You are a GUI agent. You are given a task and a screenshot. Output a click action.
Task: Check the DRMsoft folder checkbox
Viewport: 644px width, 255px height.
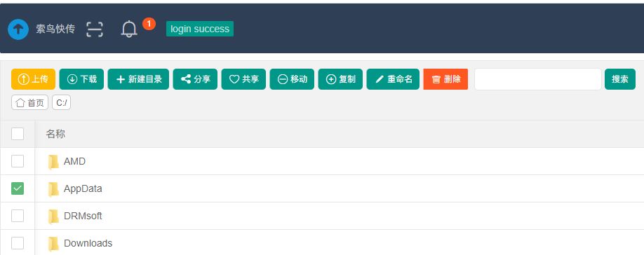tap(18, 216)
